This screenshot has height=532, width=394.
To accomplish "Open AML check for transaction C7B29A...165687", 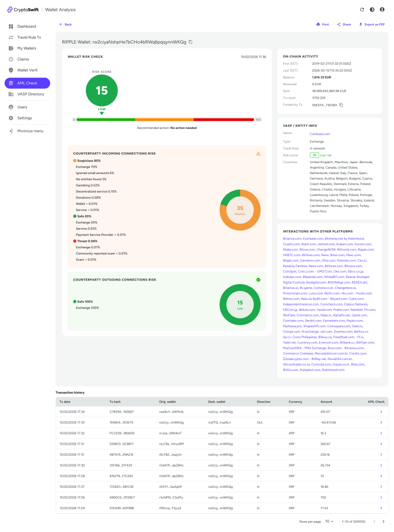I will point(381,411).
